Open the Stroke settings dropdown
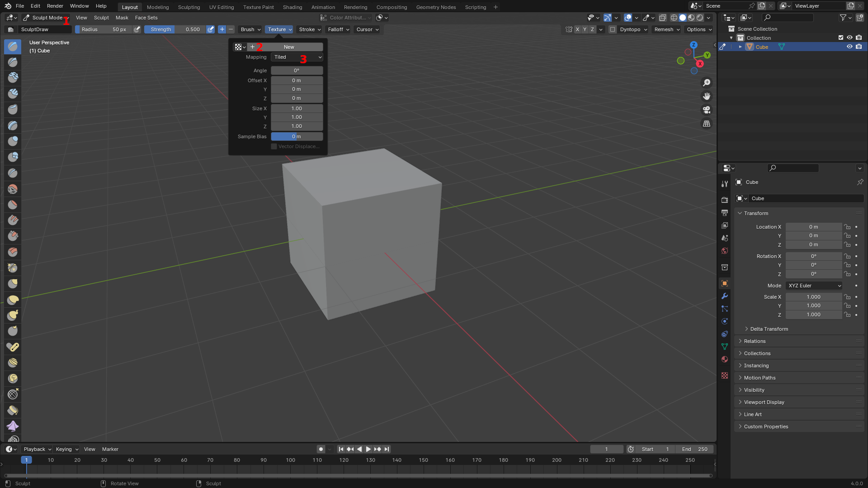The image size is (868, 488). click(310, 29)
